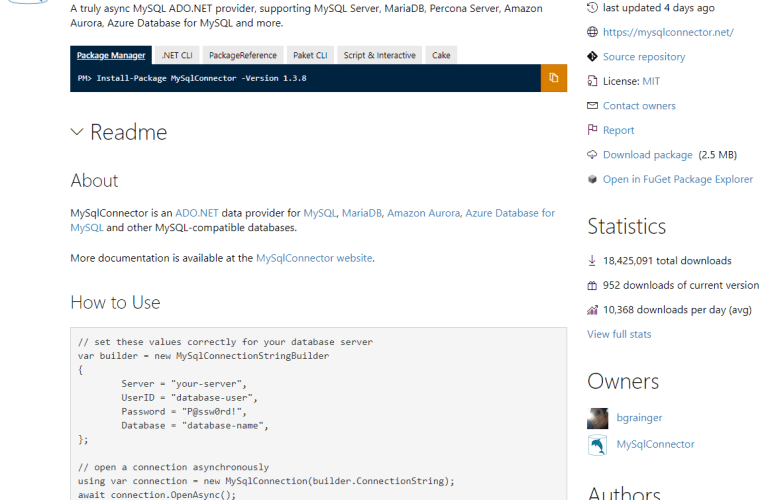
Task: Open the MIT license link
Action: click(651, 81)
